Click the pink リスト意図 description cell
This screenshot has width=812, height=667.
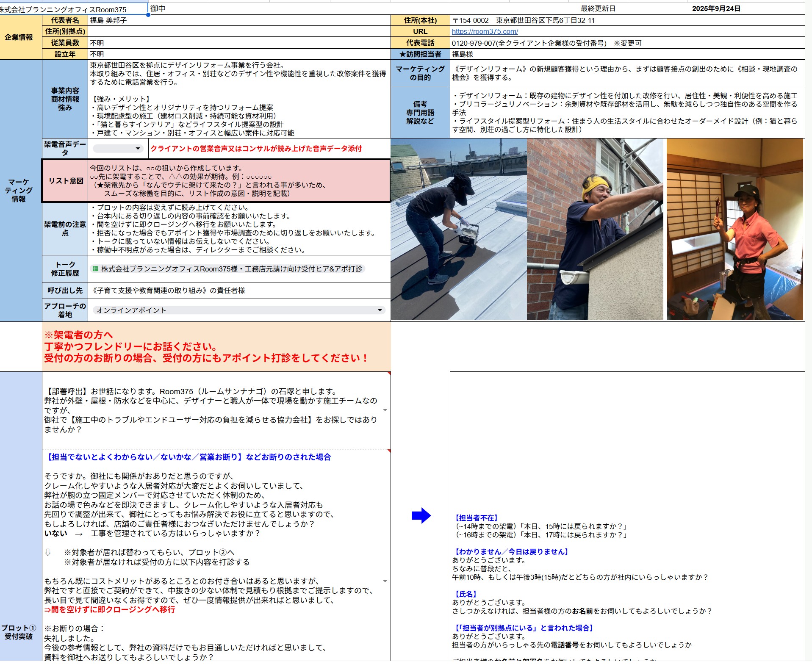point(238,181)
